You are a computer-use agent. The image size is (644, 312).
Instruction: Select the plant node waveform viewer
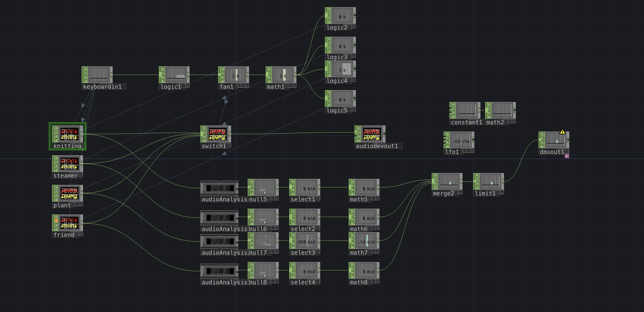[69, 193]
